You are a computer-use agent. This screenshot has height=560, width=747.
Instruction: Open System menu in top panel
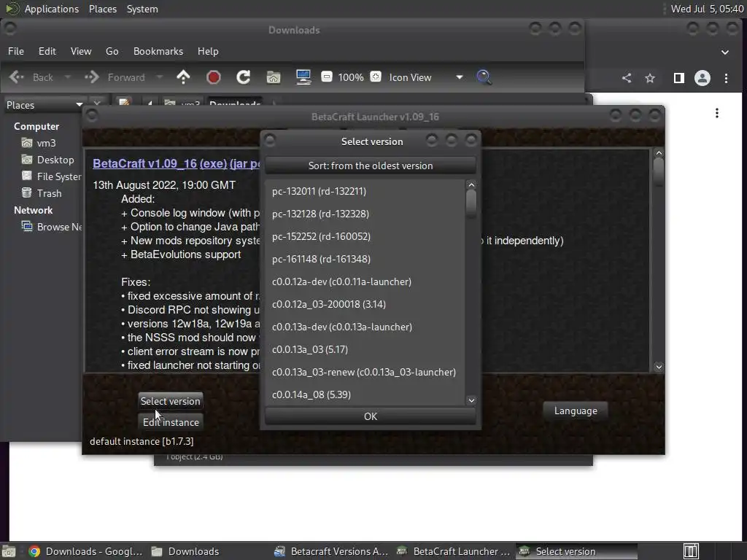pos(142,9)
